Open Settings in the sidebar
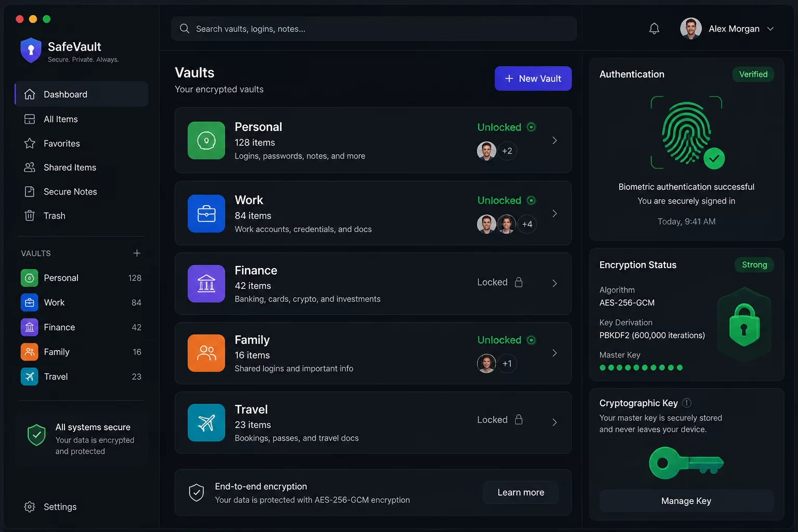The height and width of the screenshot is (532, 798). tap(50, 507)
